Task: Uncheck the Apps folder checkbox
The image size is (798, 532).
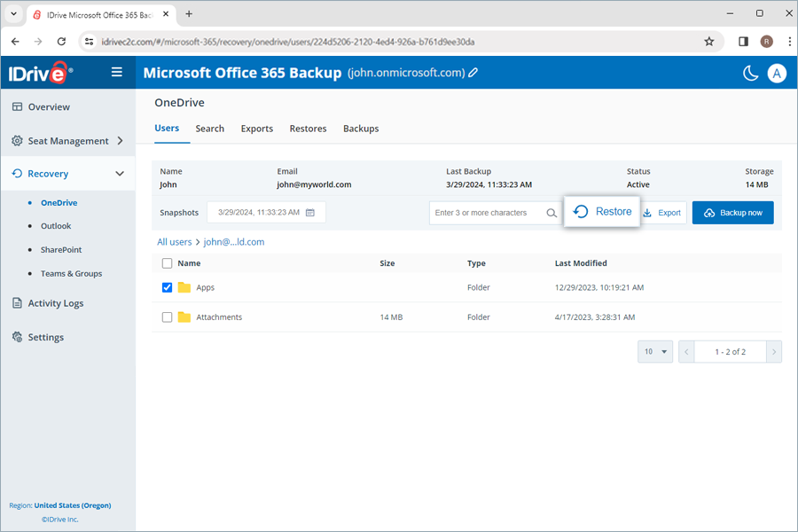Action: tap(167, 287)
